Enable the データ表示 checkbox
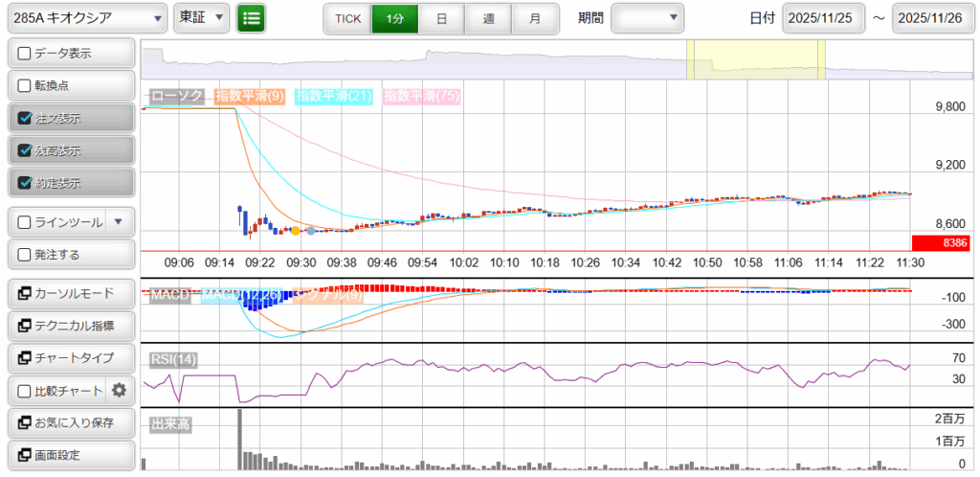 (x=25, y=54)
